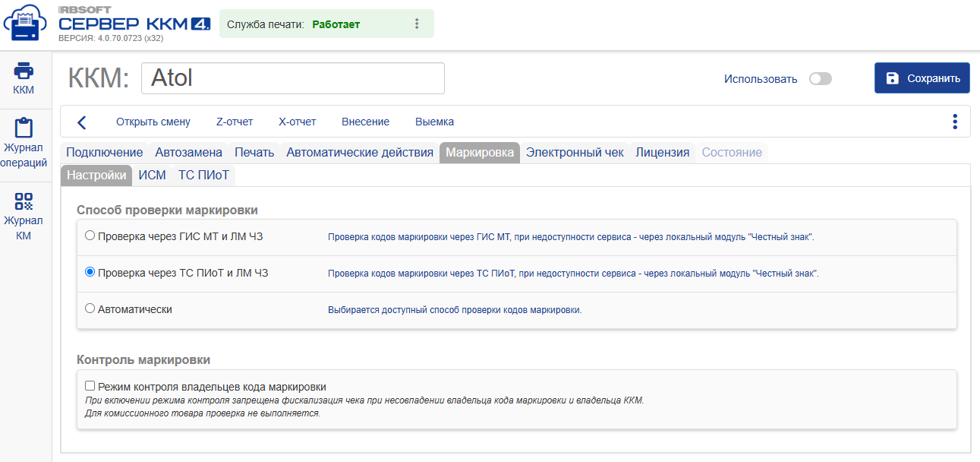Switch to the Автозамена tab
Screen dimensions: 980x462
189,152
